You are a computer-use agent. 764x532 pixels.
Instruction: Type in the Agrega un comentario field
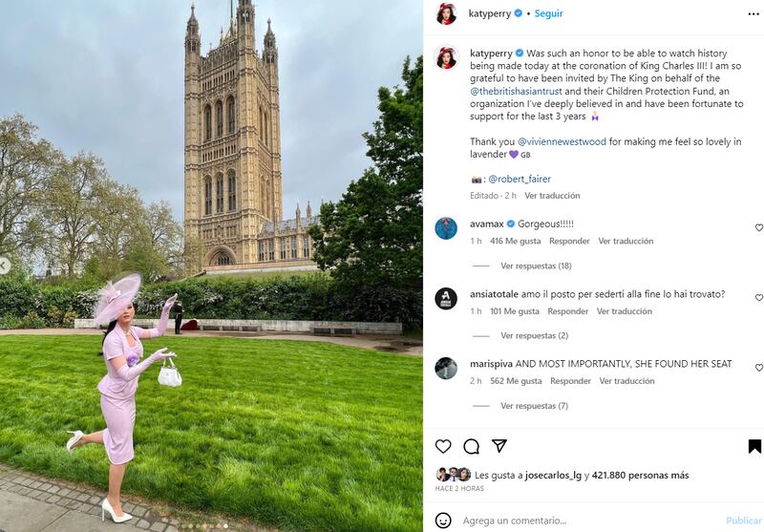tap(583, 521)
